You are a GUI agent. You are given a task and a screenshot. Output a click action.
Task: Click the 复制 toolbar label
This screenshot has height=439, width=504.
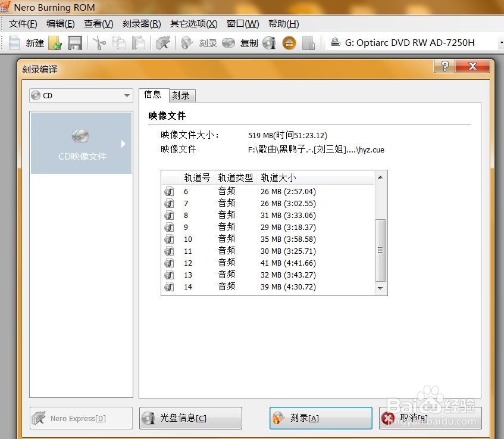(x=249, y=43)
